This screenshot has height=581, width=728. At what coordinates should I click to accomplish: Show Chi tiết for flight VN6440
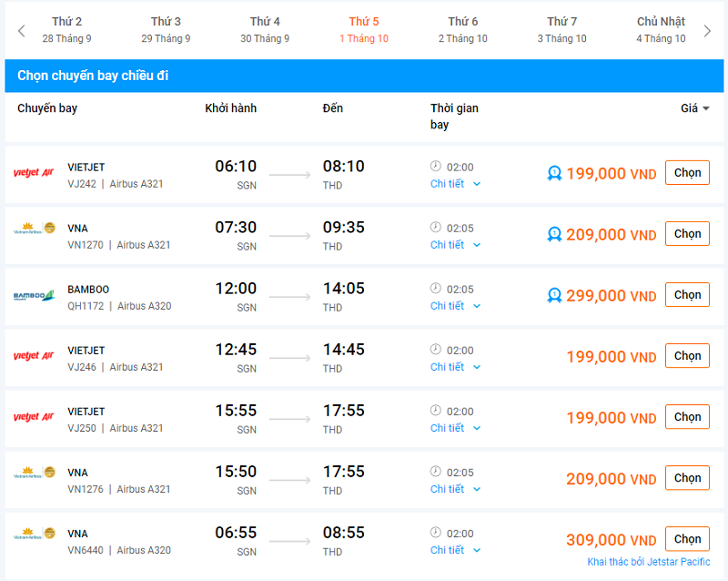(455, 550)
